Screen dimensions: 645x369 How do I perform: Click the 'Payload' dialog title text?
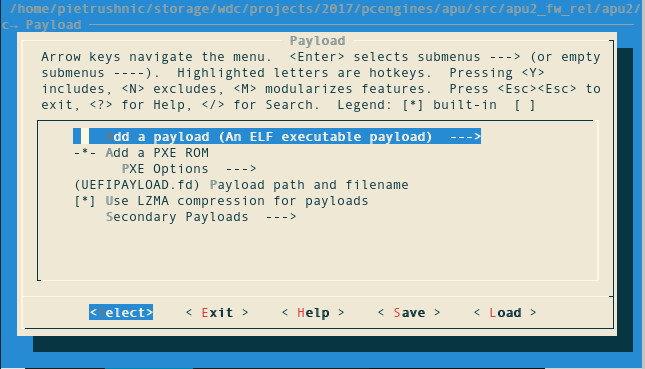point(318,41)
